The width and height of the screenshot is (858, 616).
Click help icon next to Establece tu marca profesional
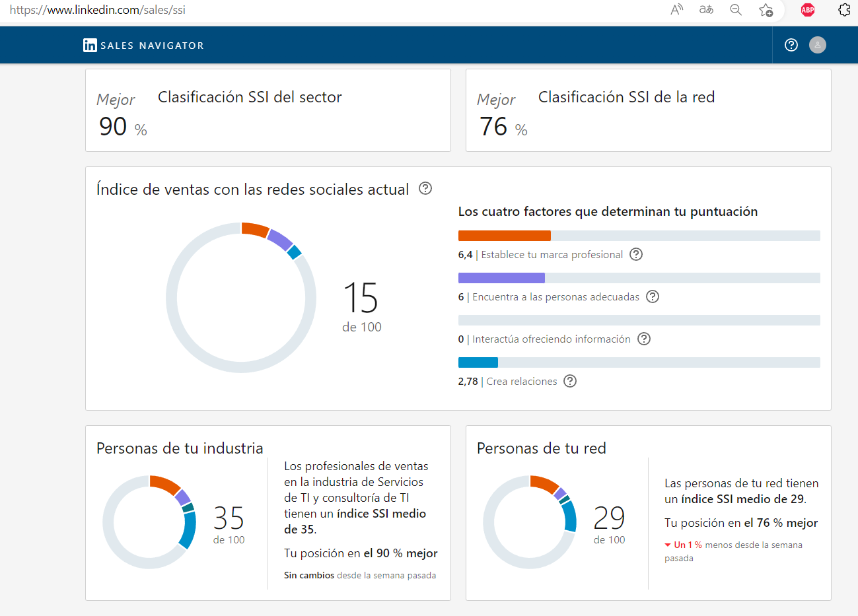(636, 254)
